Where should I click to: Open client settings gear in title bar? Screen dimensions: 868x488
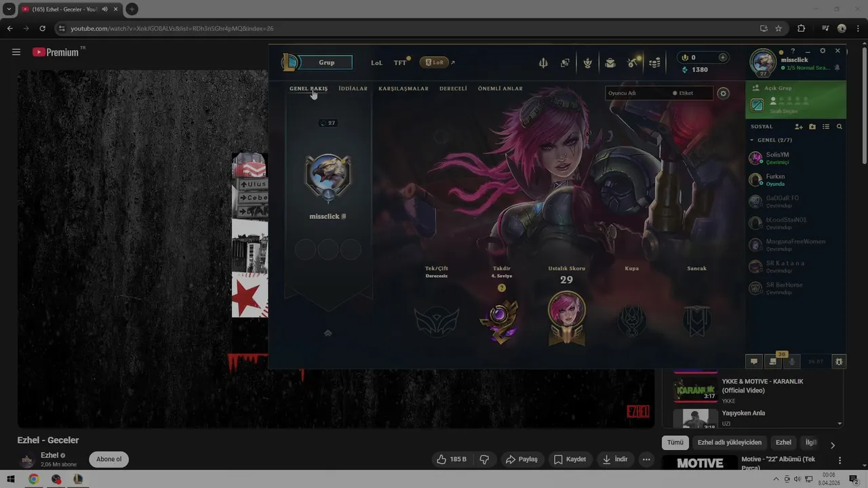[x=823, y=51]
